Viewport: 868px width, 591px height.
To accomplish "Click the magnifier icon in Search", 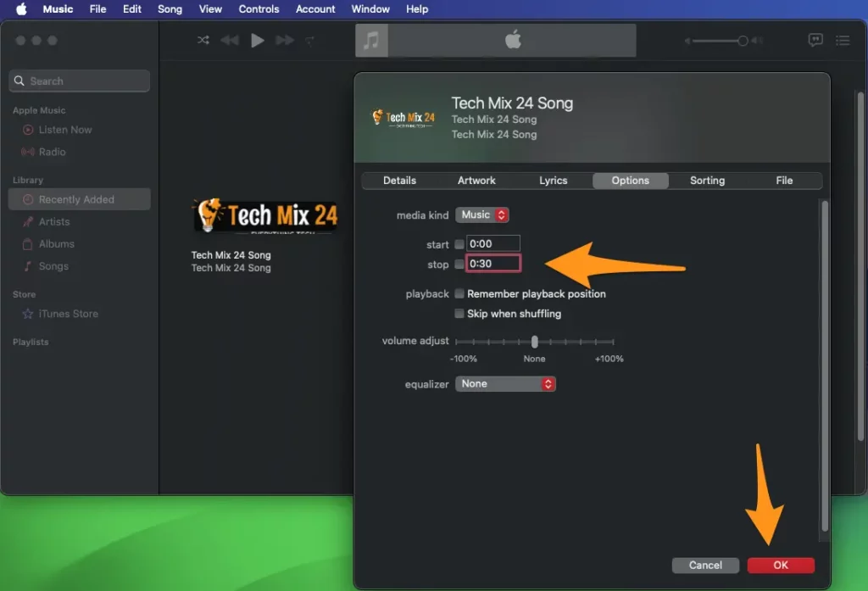I will (19, 81).
